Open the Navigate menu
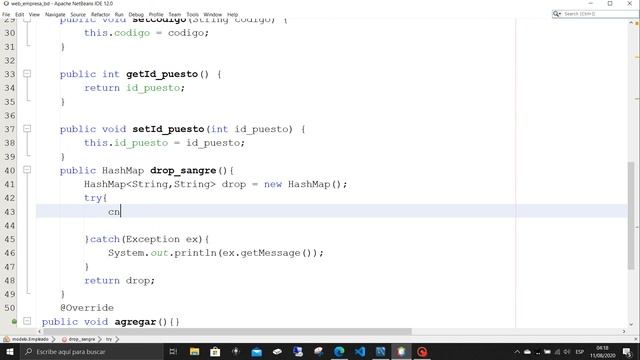640x360 pixels. tap(55, 14)
